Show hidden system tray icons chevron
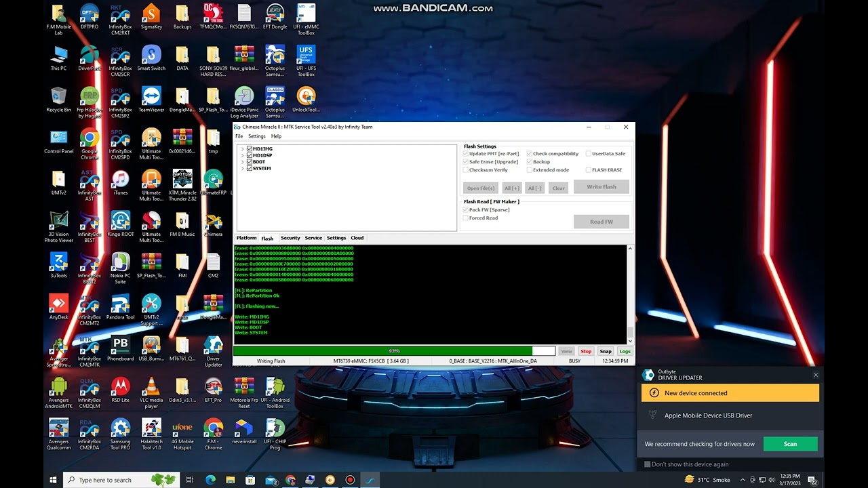Screen dimensions: 868x488 coord(743,480)
